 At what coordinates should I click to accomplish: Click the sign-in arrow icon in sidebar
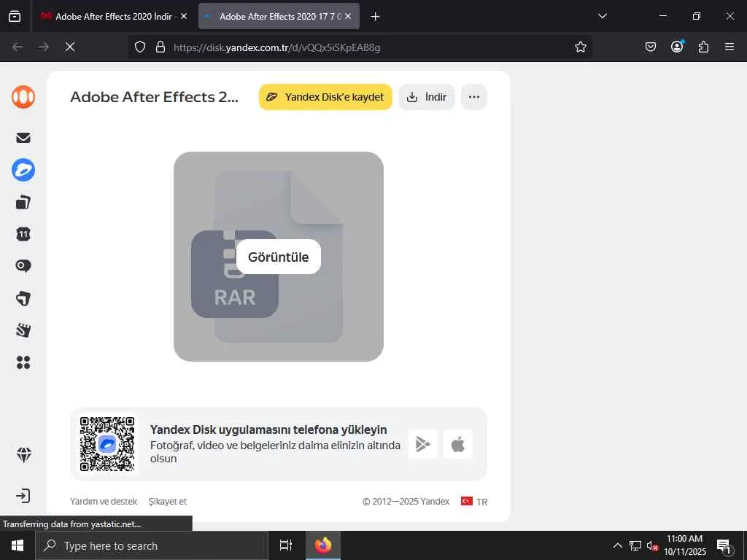point(23,496)
